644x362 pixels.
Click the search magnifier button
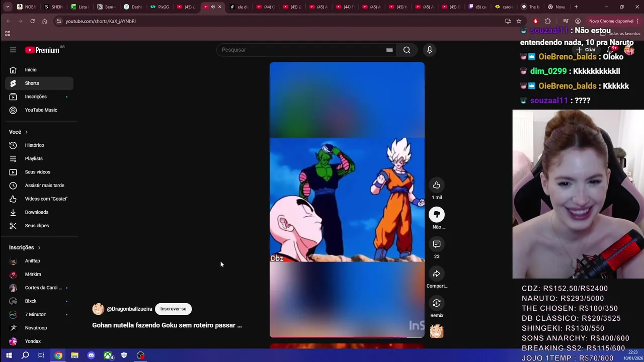[x=407, y=50]
